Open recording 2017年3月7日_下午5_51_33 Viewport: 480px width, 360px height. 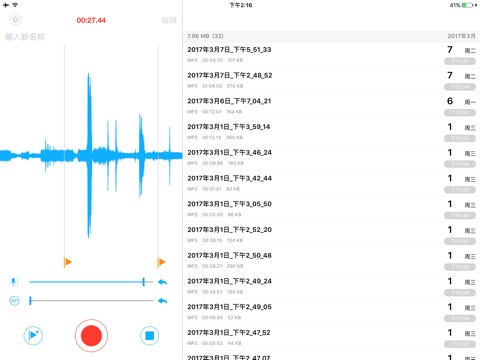click(x=332, y=55)
